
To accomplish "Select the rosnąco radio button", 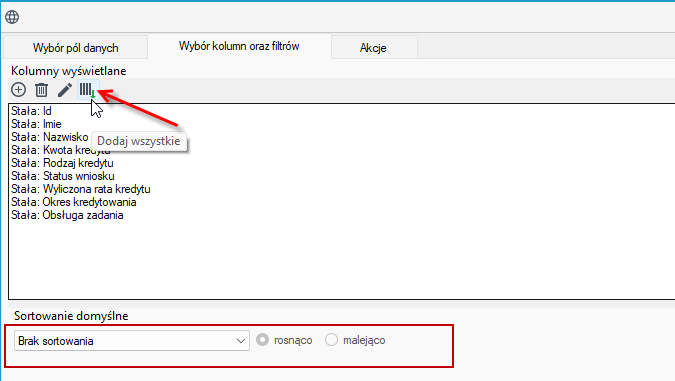I will (262, 340).
